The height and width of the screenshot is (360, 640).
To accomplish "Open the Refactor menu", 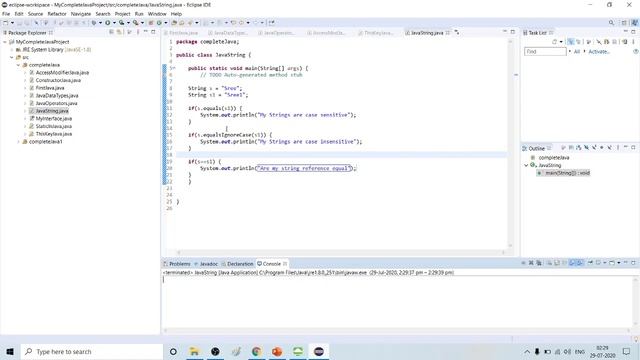I will [x=57, y=14].
